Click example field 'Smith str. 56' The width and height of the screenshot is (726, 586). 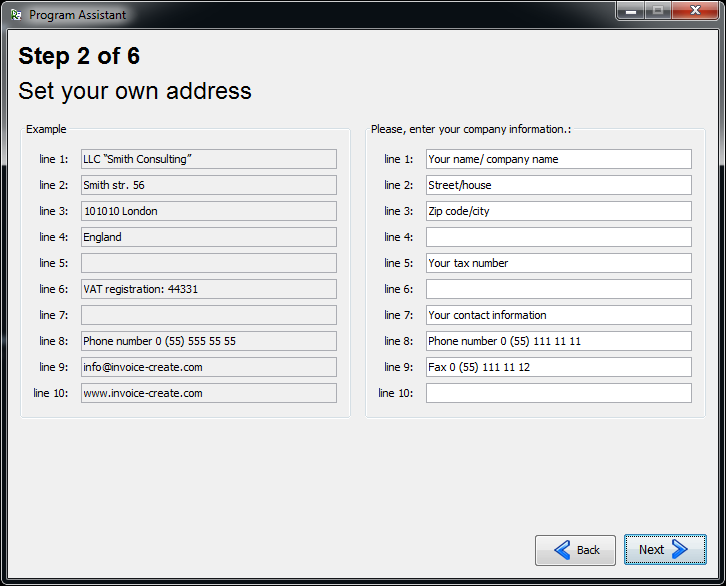coord(209,185)
